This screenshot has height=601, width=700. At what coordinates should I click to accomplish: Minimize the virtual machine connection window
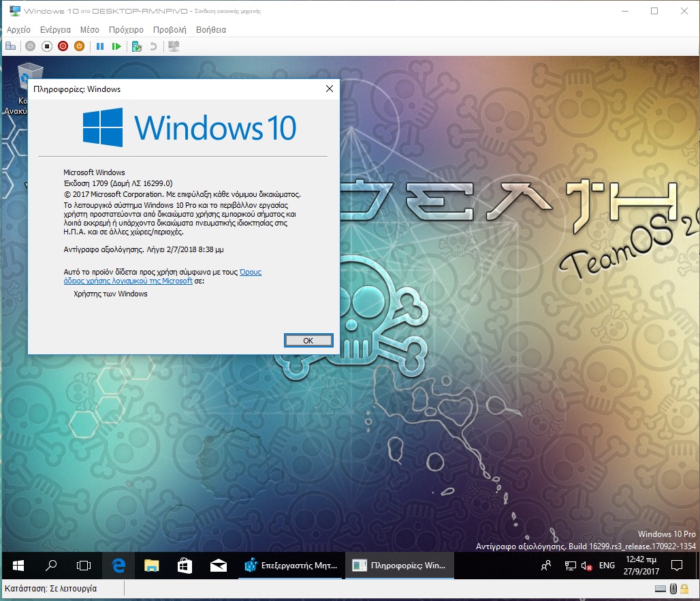pyautogui.click(x=625, y=11)
